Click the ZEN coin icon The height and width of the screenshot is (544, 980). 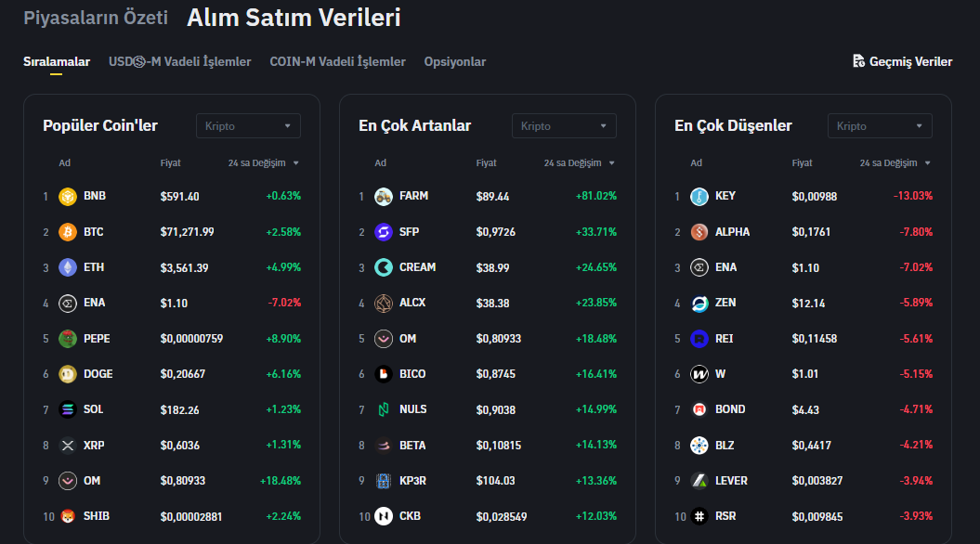(699, 304)
